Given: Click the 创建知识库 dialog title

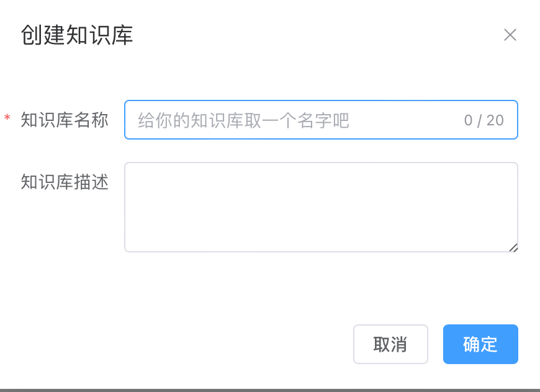Looking at the screenshot, I should click(x=77, y=35).
